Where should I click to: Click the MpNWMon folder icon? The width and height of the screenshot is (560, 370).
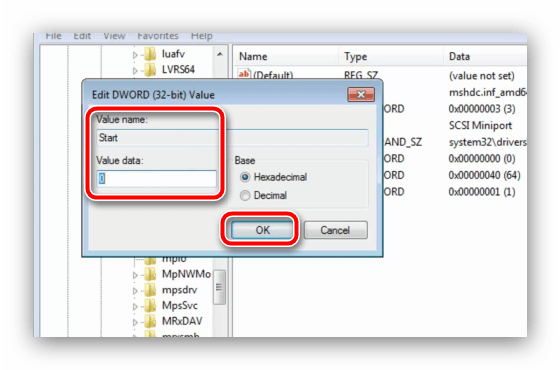point(150,274)
